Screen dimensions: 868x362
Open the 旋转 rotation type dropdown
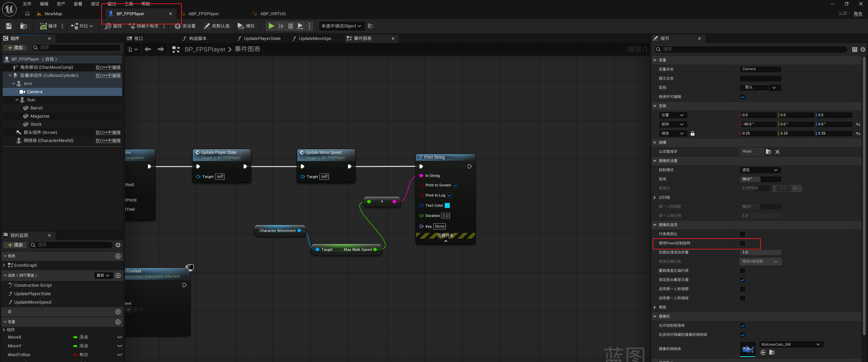point(673,124)
